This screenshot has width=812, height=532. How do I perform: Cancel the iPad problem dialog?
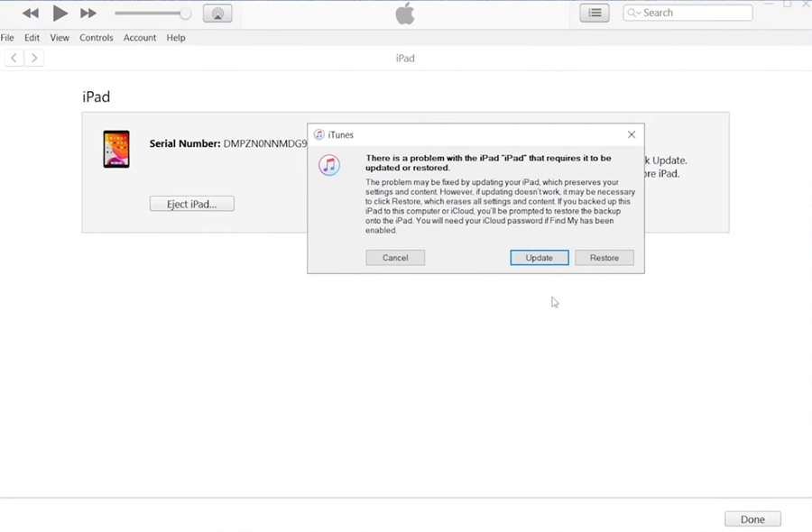pos(394,257)
